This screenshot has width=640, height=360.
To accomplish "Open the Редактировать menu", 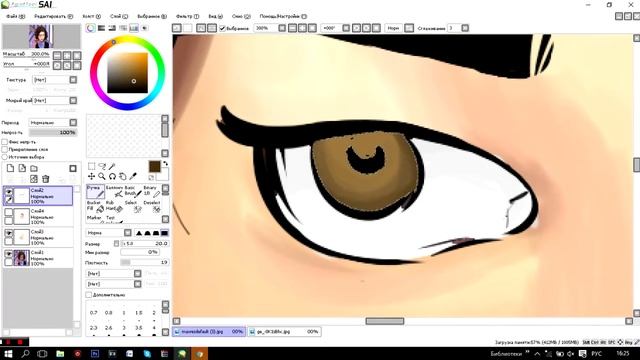I will point(53,16).
